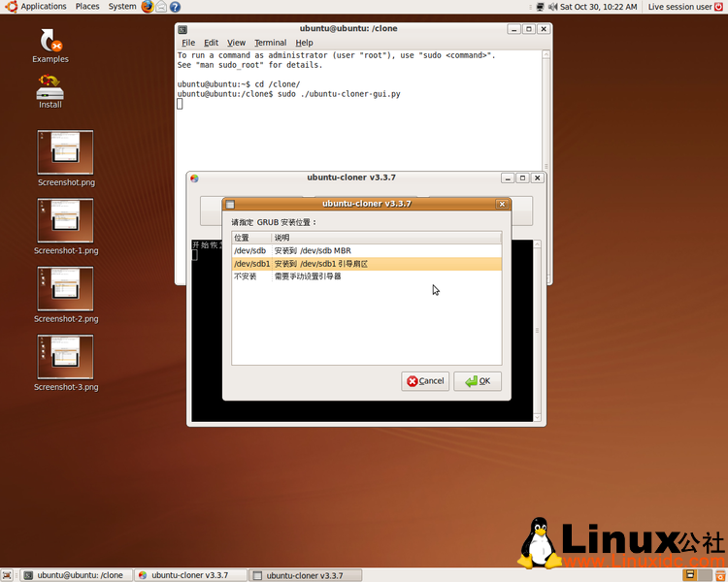This screenshot has width=728, height=582.
Task: Select the /dev/sdb MBR row
Action: coord(366,250)
